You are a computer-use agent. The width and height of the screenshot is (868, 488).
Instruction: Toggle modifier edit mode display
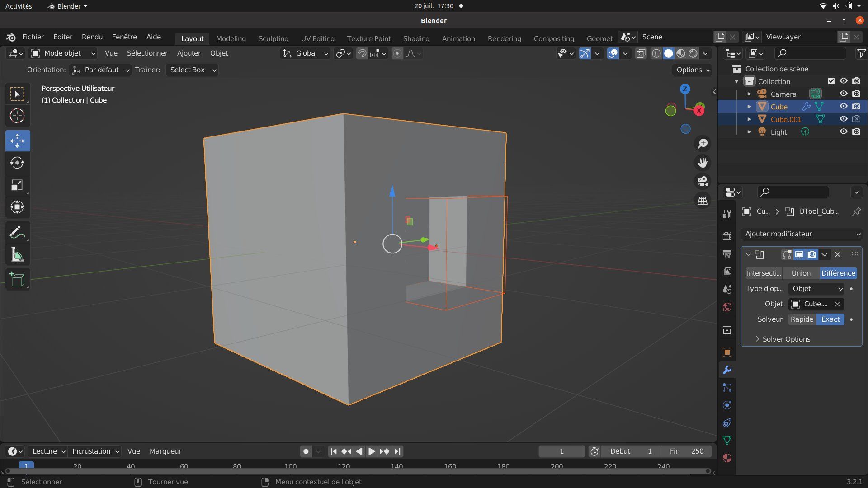[x=787, y=254]
